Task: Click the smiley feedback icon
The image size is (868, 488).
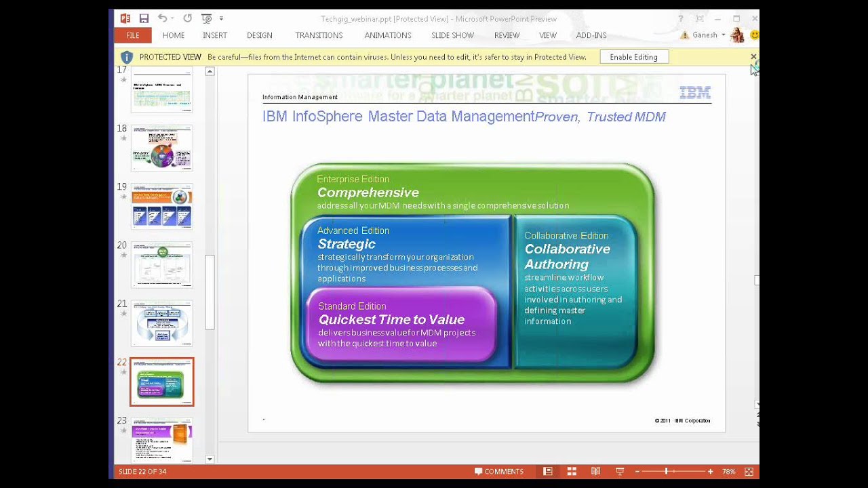Action: [x=754, y=35]
